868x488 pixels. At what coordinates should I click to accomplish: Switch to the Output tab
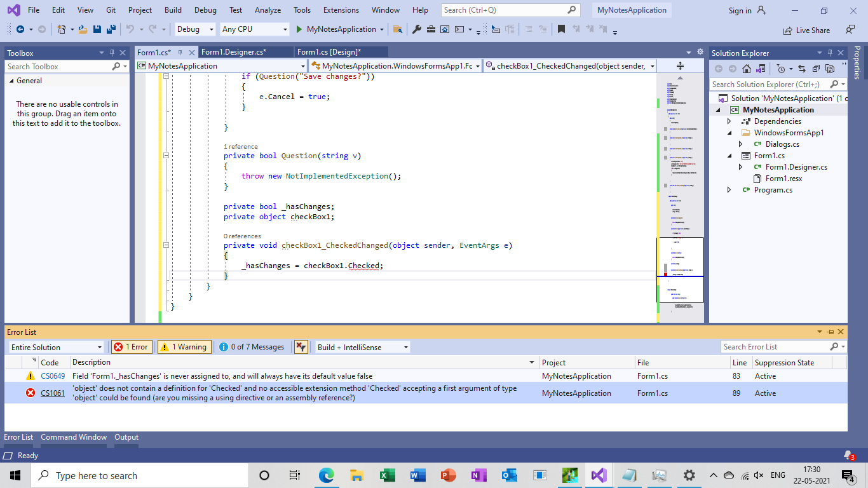tap(126, 437)
